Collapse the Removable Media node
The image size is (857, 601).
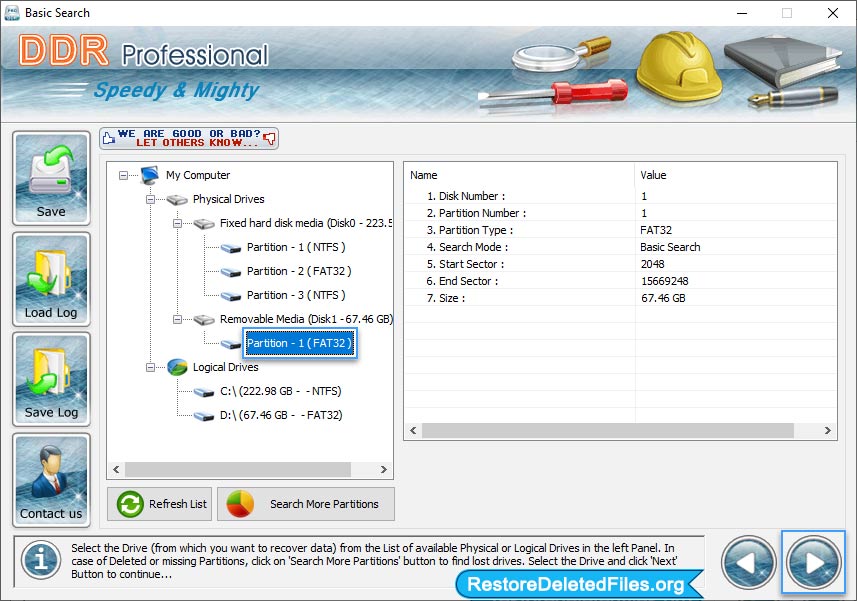[177, 319]
